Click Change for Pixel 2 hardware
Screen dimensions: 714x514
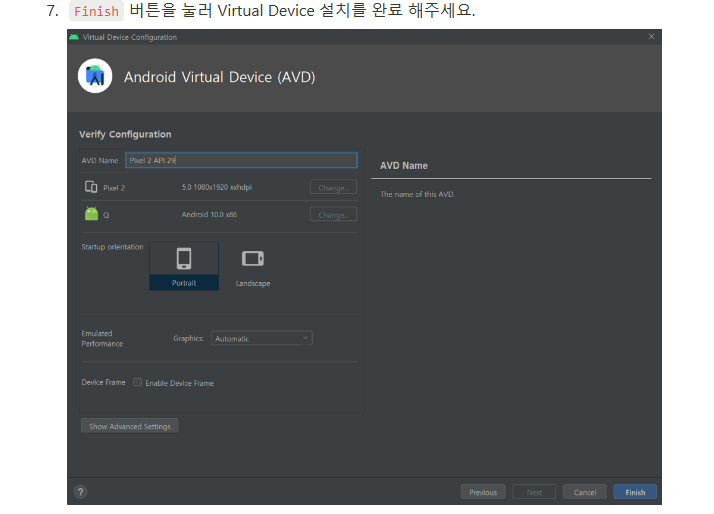(333, 188)
